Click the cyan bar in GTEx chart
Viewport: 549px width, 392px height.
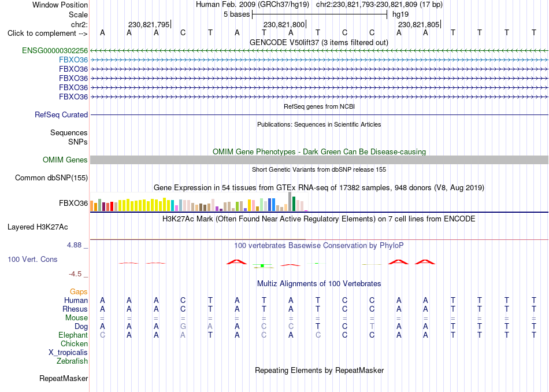tap(173, 206)
